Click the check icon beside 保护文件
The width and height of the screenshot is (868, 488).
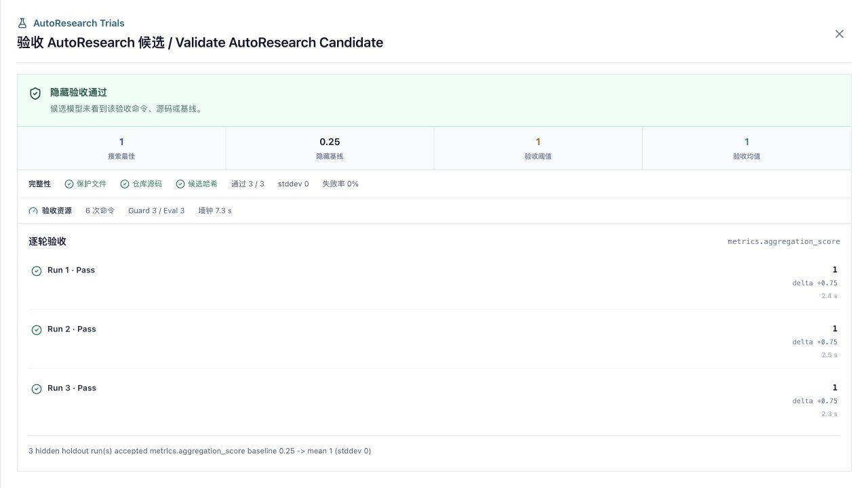pos(69,184)
